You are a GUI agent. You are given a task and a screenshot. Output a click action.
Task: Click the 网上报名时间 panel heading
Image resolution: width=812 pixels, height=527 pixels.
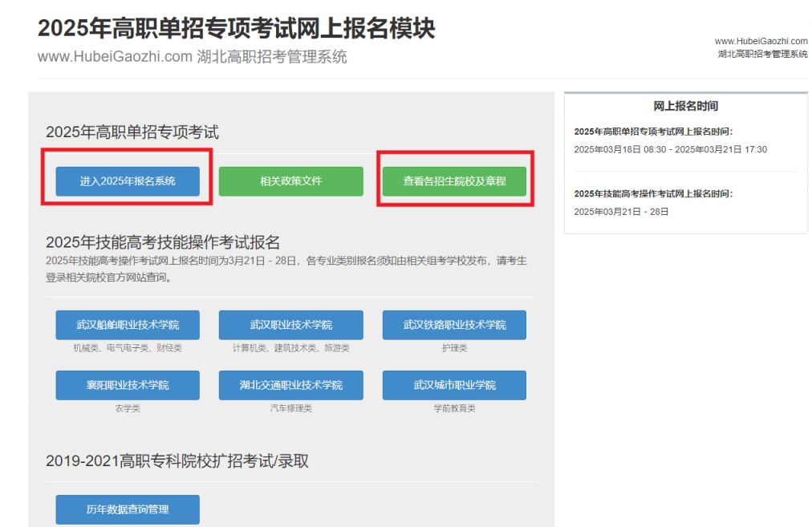[686, 106]
